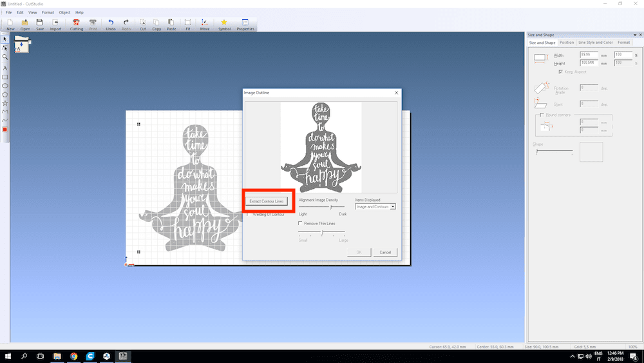644x363 pixels.
Task: Open the Edit menu
Action: point(20,12)
